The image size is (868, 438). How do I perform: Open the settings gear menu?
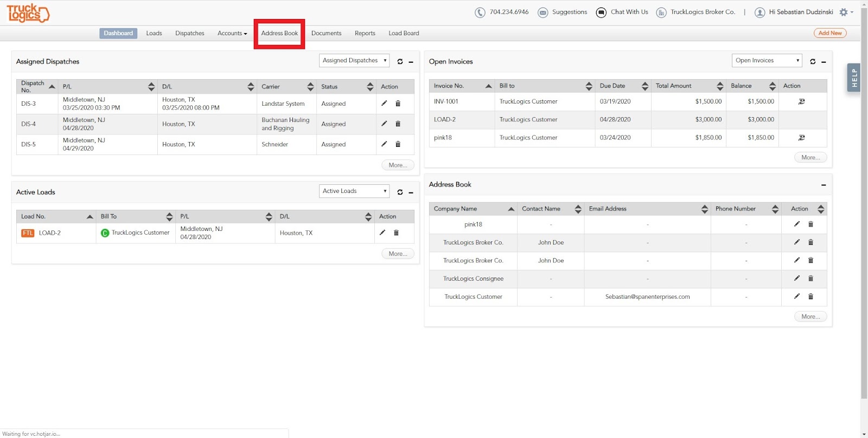coord(846,12)
